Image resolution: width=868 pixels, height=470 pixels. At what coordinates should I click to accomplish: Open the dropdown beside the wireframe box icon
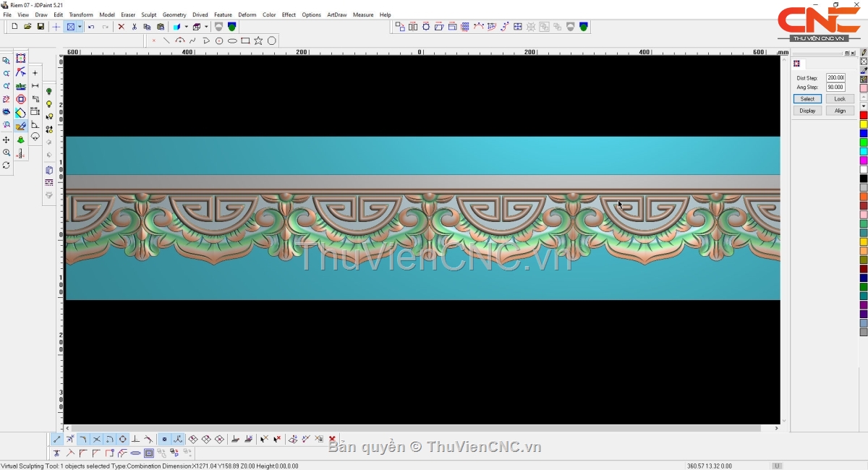[x=205, y=27]
